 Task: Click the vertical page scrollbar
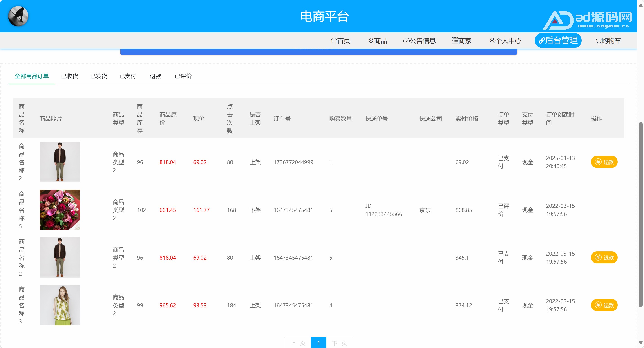click(640, 214)
